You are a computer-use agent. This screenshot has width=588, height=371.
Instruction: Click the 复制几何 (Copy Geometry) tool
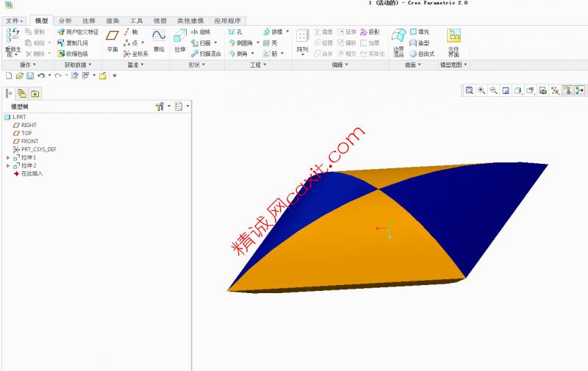pyautogui.click(x=73, y=43)
